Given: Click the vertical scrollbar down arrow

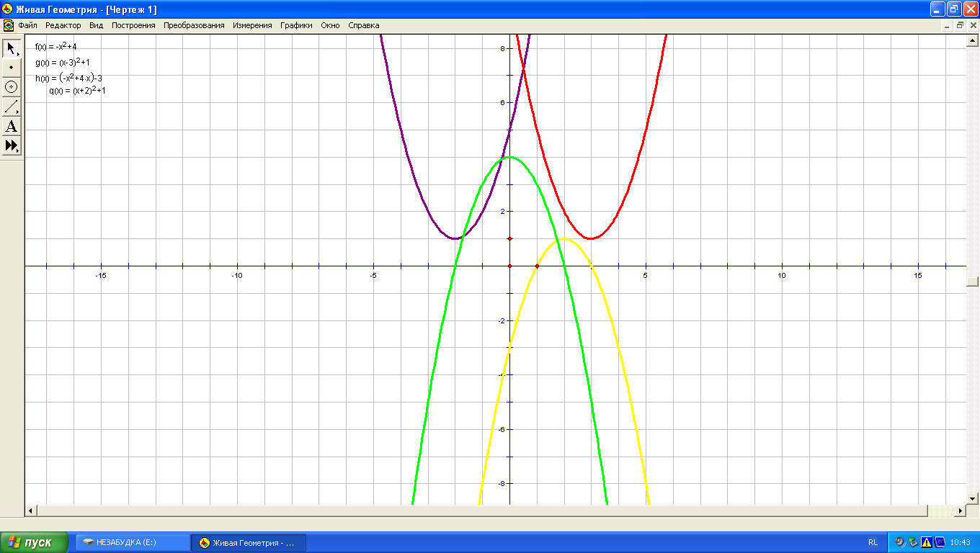Looking at the screenshot, I should [972, 498].
